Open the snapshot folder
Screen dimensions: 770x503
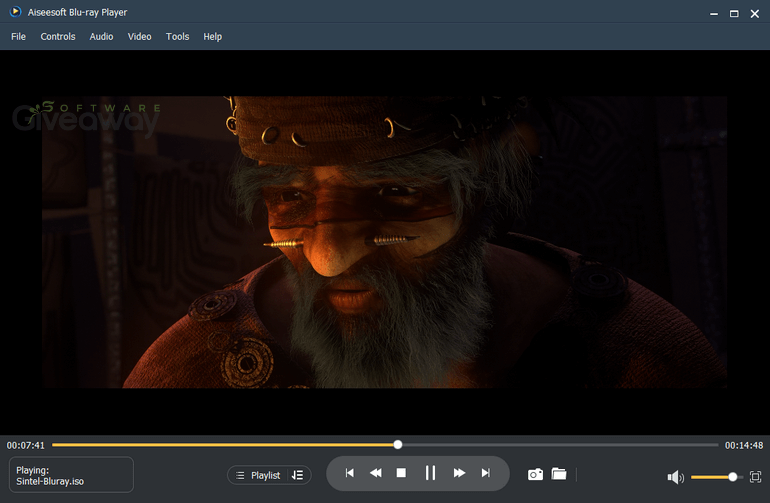tap(559, 474)
